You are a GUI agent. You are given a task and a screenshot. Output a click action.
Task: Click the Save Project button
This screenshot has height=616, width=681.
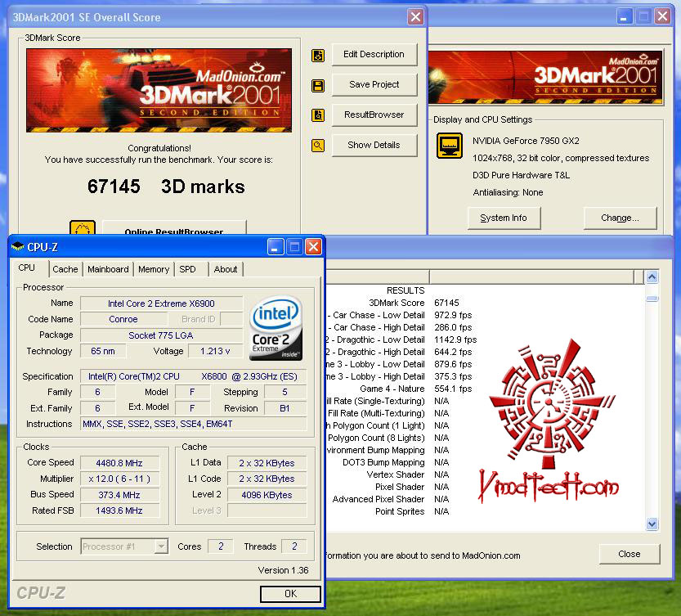pyautogui.click(x=374, y=84)
